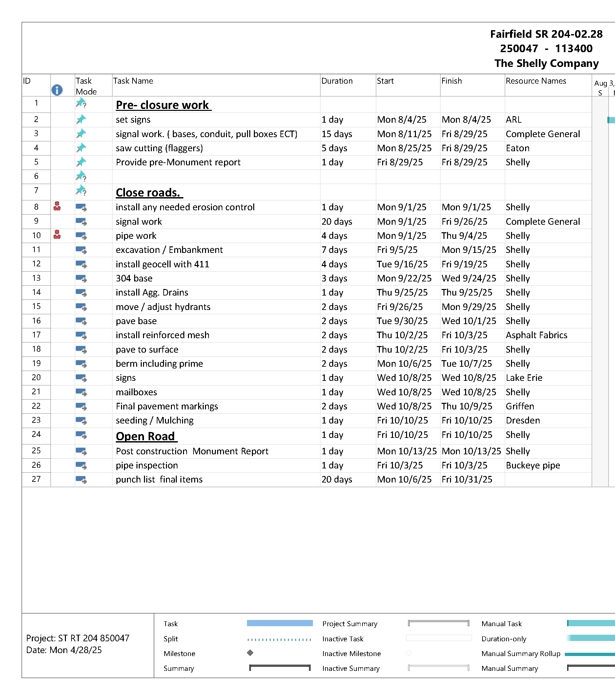The image size is (615, 700).
Task: Collapse the Open Road summary task
Action: [x=146, y=436]
